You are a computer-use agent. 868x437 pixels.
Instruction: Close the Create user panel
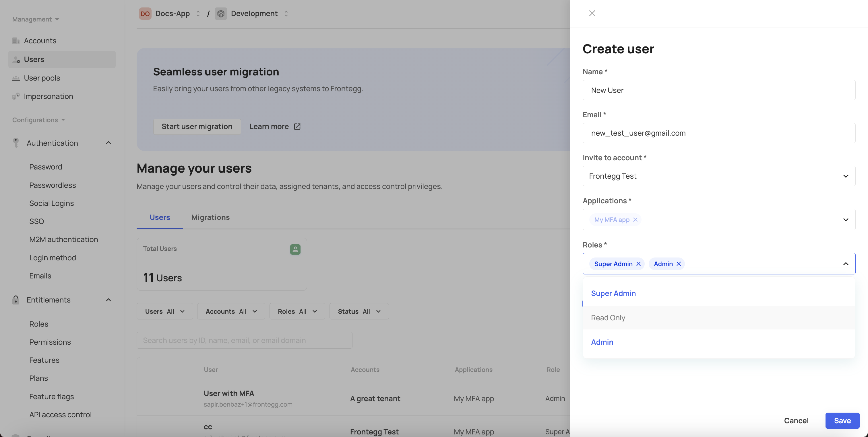tap(592, 13)
